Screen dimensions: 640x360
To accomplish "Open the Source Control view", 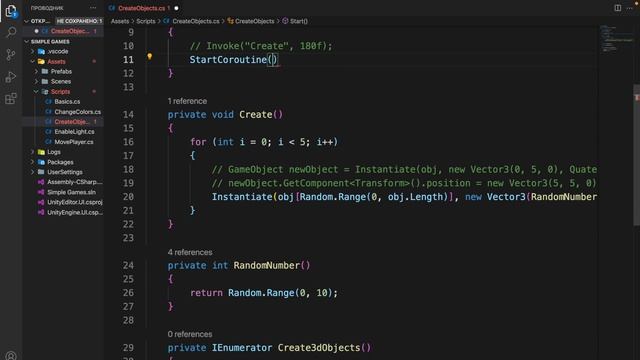I will click(x=11, y=55).
